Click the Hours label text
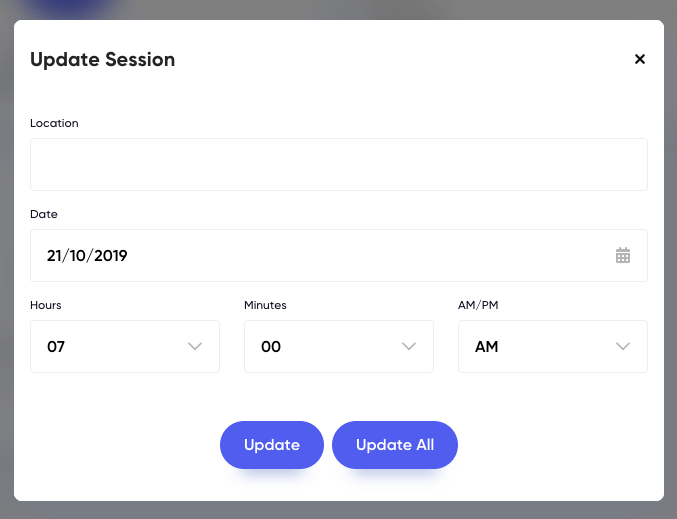Image resolution: width=677 pixels, height=519 pixels. (46, 305)
